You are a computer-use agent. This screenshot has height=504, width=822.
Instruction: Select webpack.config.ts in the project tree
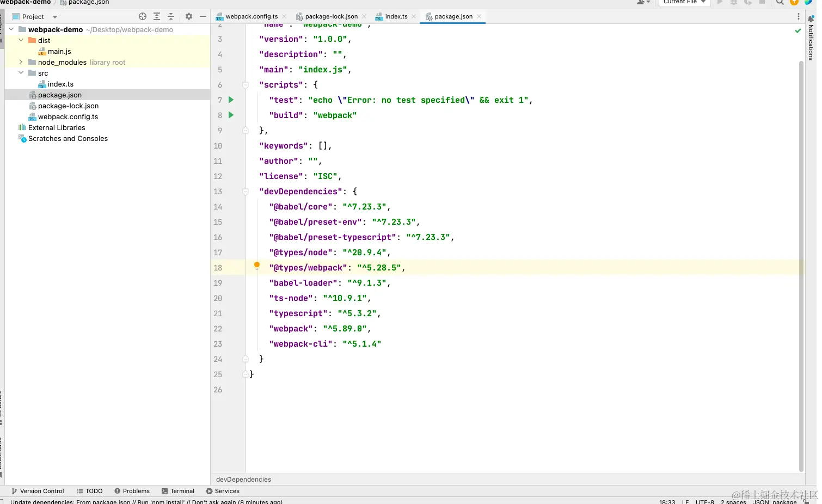(68, 116)
